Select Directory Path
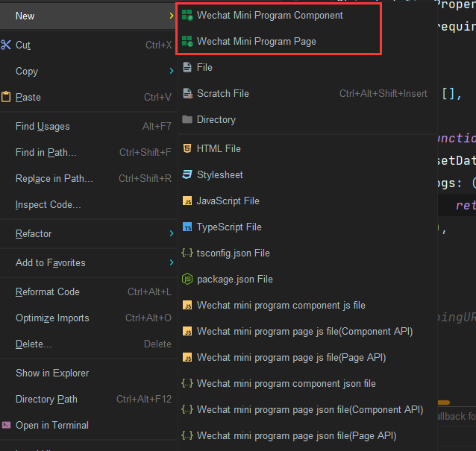Image resolution: width=476 pixels, height=451 pixels. (x=88, y=399)
